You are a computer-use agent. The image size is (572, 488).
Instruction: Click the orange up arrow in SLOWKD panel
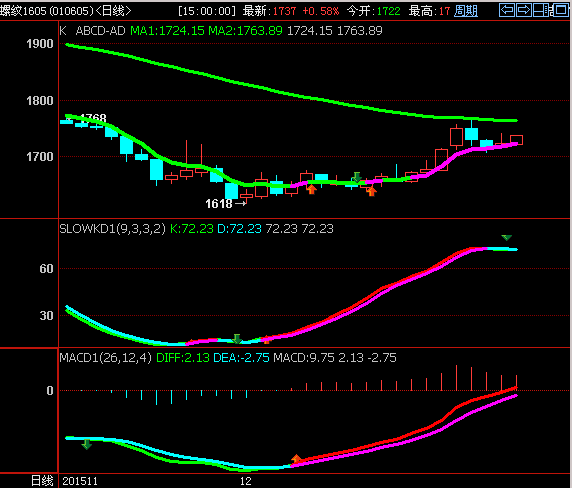tap(266, 340)
